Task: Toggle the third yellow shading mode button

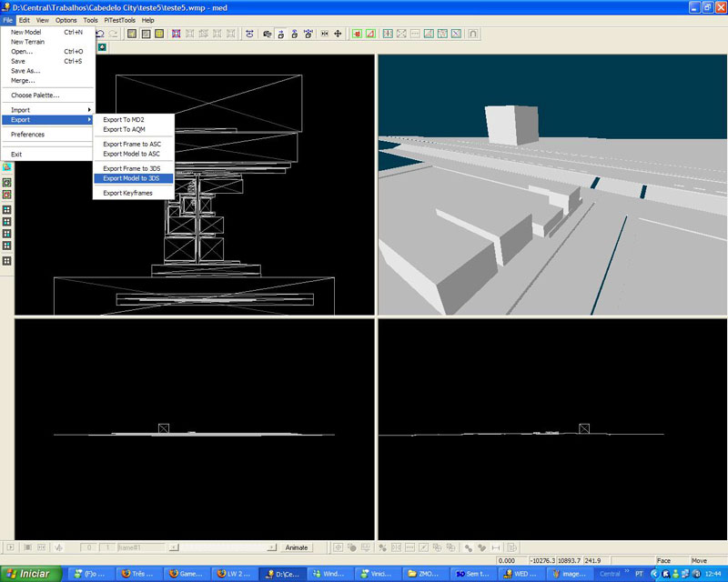Action: coord(158,34)
